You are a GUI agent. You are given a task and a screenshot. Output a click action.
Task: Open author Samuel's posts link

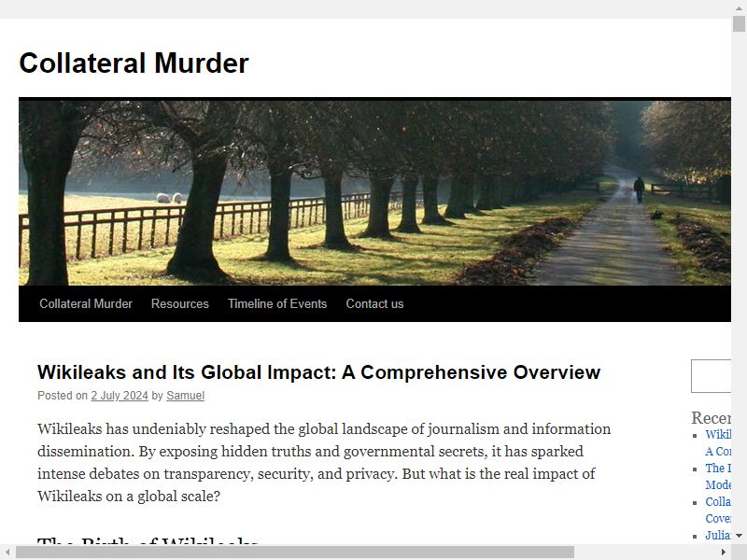pyautogui.click(x=185, y=396)
